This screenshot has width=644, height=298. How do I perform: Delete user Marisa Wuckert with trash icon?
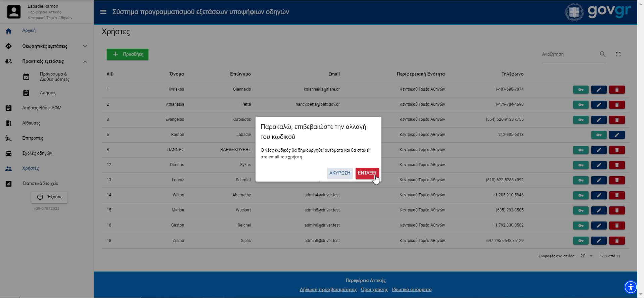(x=616, y=210)
